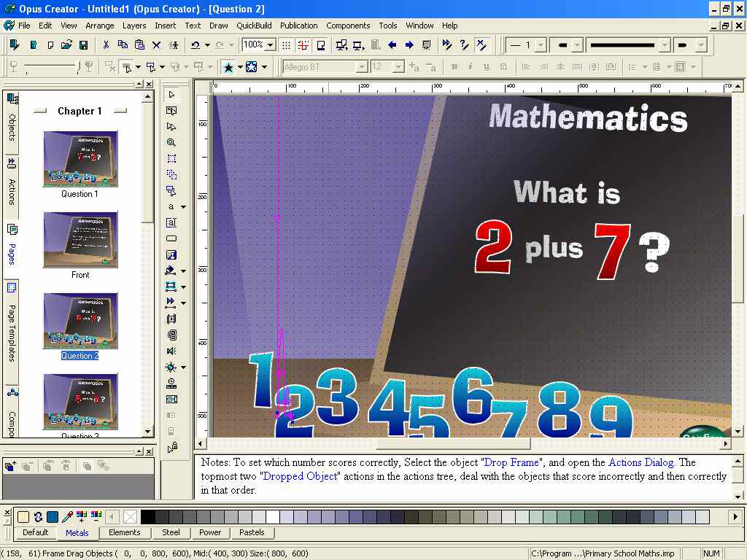This screenshot has height=560, width=747.
Task: Select the pointer arrow tool in toolbox
Action: click(171, 95)
